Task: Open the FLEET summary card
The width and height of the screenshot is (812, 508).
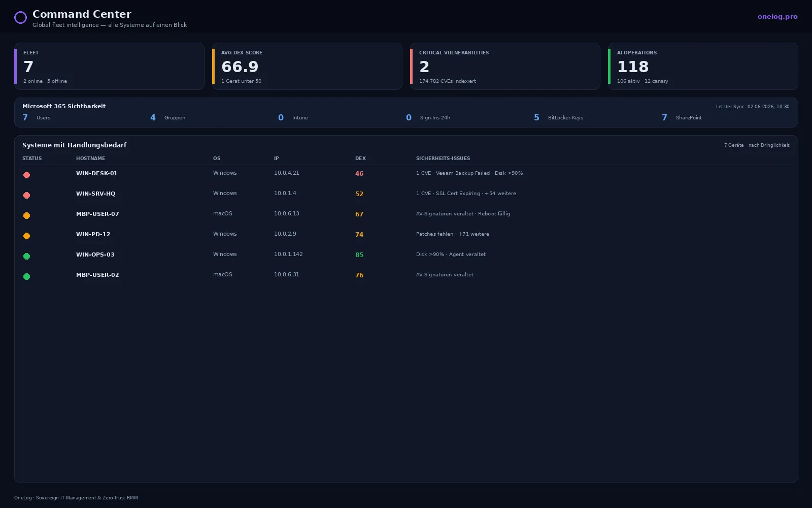Action: click(109, 66)
